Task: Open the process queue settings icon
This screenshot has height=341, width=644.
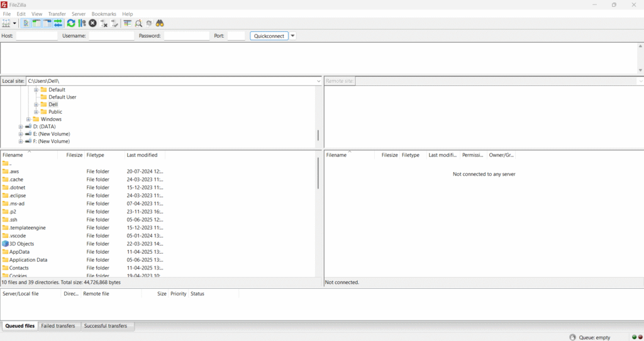Action: click(82, 23)
